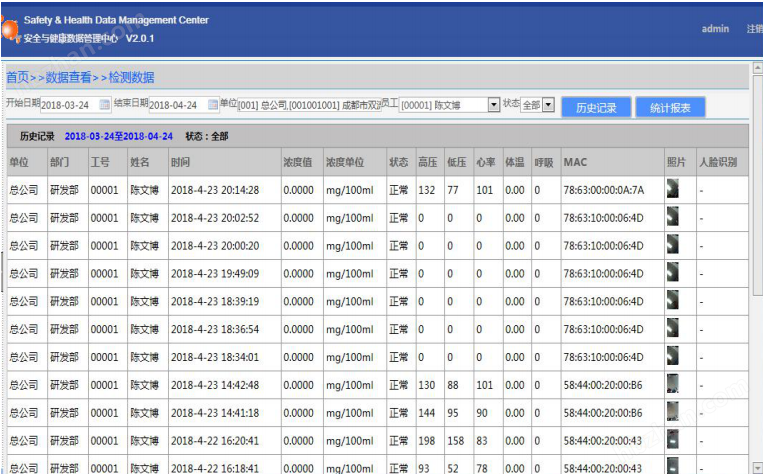This screenshot has height=474, width=763.
Task: View photo of the 2018-4-22 16:20:41 record
Action: 672,440
